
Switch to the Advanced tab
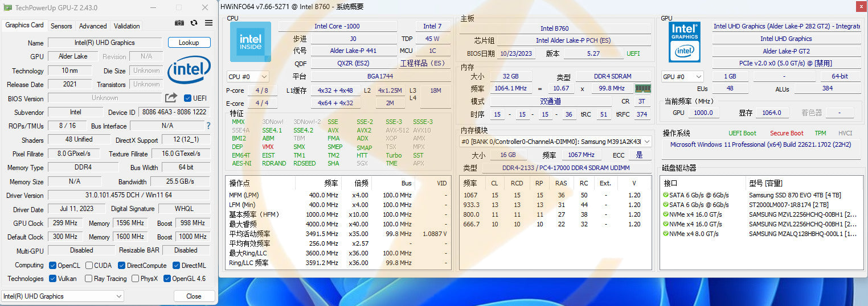93,26
